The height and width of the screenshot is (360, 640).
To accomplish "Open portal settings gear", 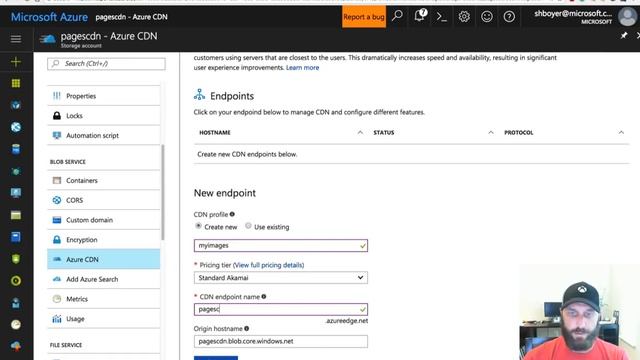I will pyautogui.click(x=464, y=16).
